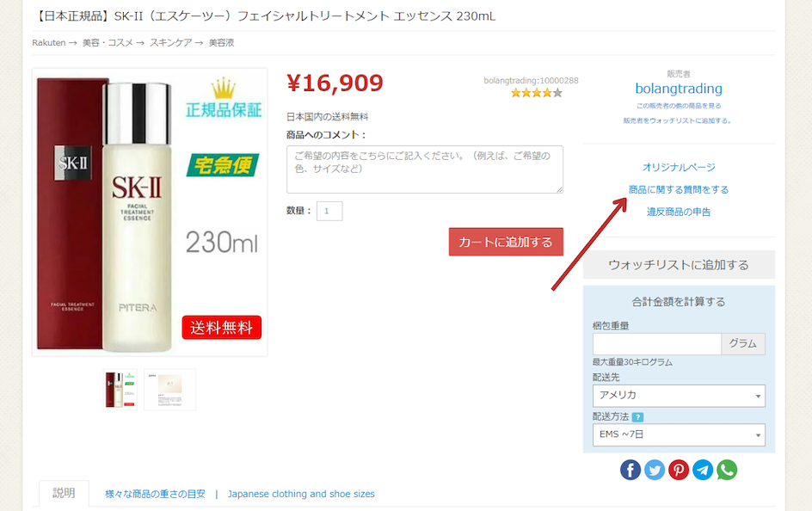
Task: Open seller bolangtrading page
Action: (679, 89)
